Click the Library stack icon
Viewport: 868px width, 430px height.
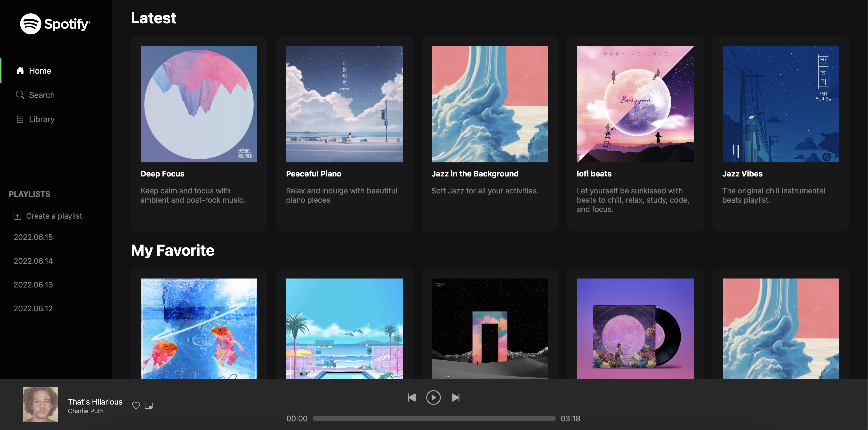coord(20,119)
